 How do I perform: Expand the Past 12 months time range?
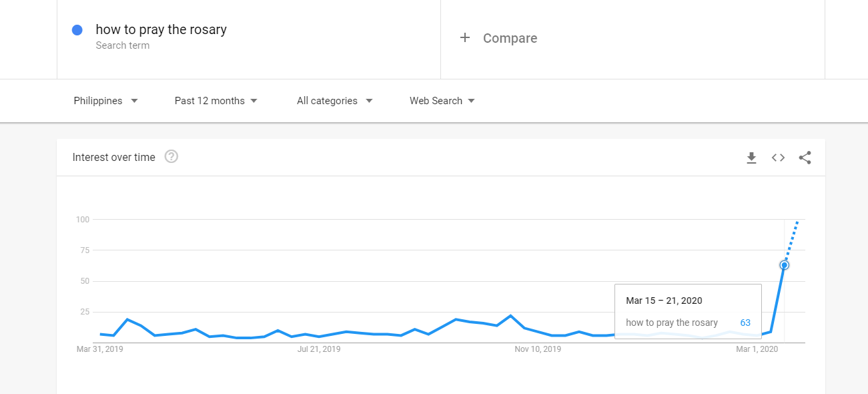pos(215,101)
